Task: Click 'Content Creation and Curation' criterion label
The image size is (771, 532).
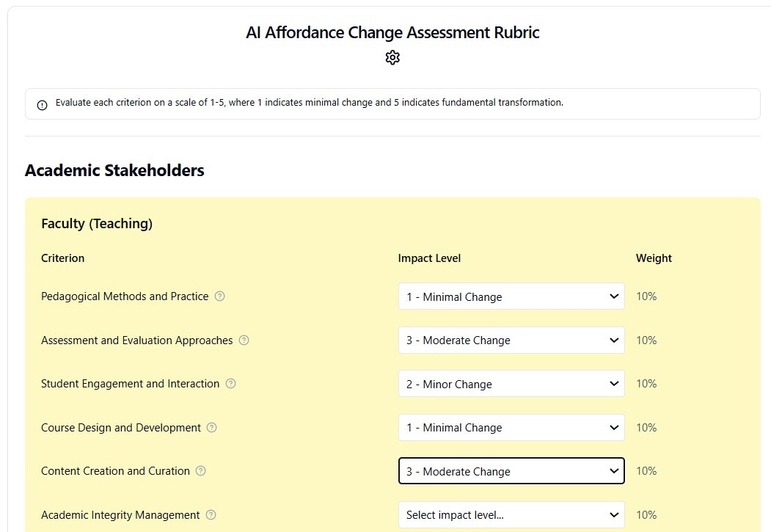Action: coord(116,471)
